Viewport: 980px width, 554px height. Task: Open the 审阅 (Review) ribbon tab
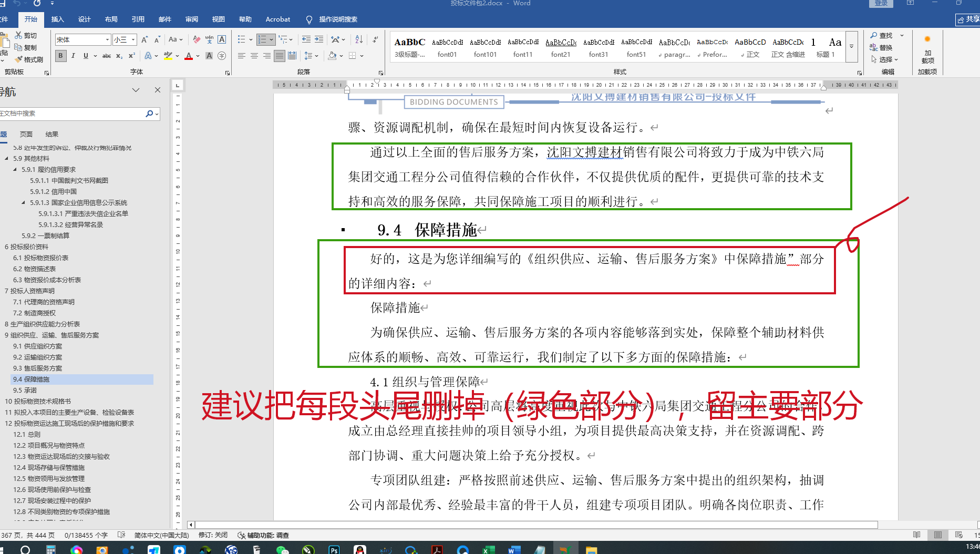(192, 19)
